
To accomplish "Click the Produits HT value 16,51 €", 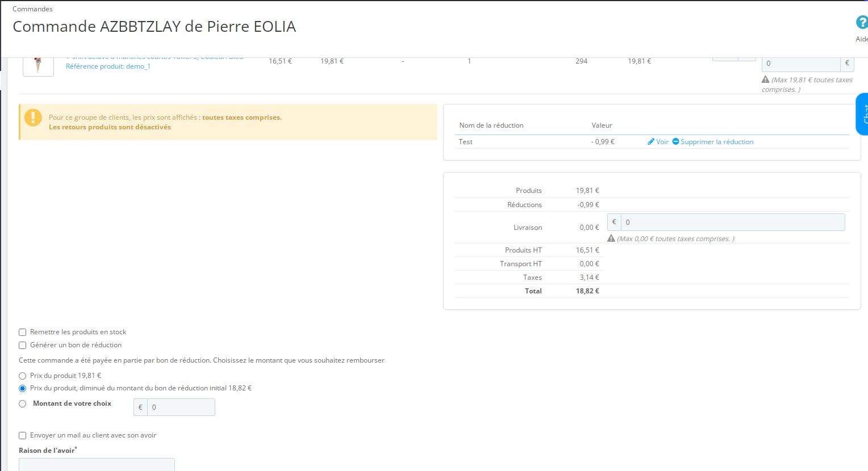I will click(587, 250).
